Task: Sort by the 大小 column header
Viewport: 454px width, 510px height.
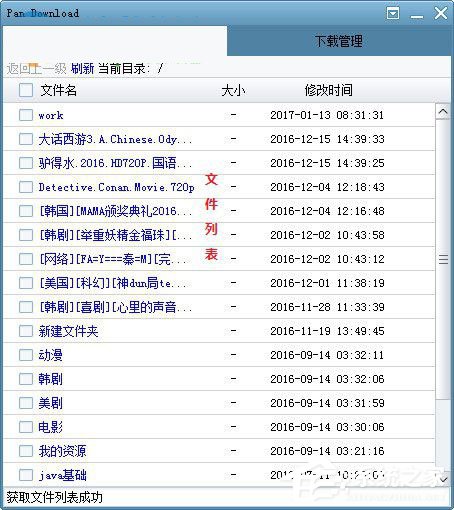Action: coord(233,90)
